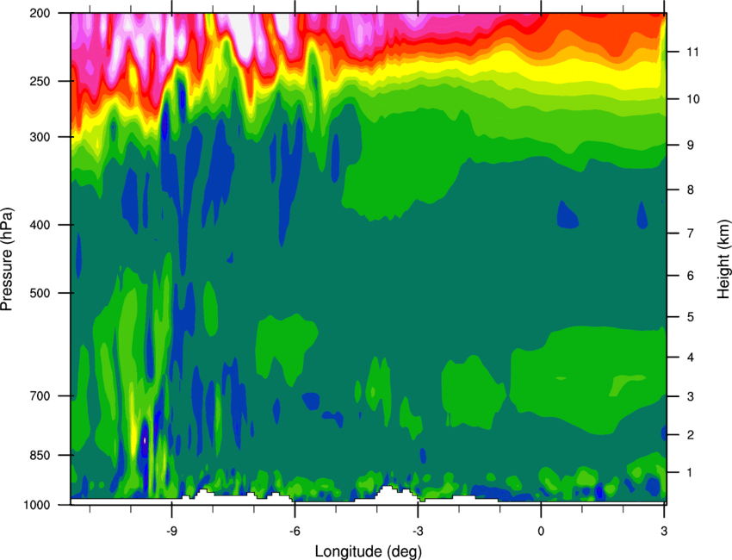Click the 2 km height tick label

pyautogui.click(x=690, y=435)
